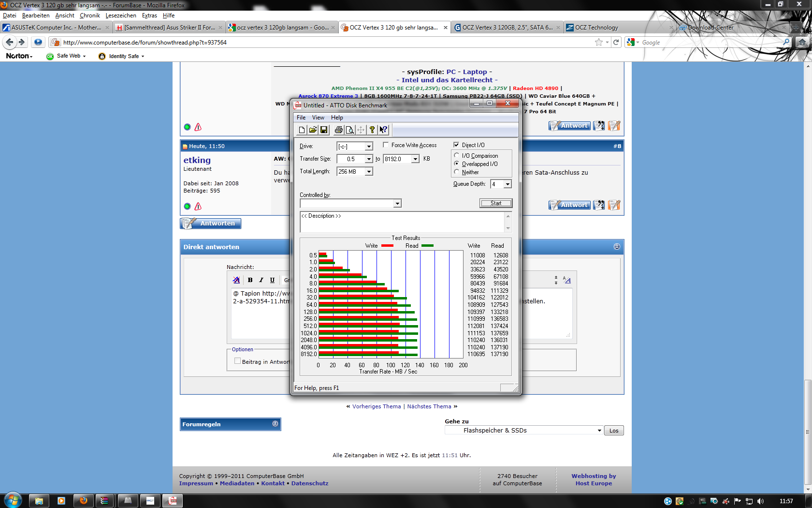812x508 pixels.
Task: Open the Datenschutz footer link
Action: click(310, 483)
